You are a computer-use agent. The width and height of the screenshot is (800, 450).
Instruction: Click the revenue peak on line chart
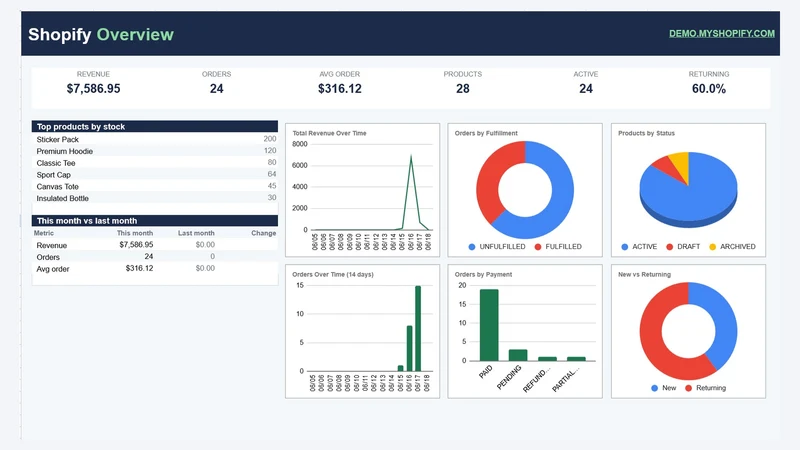tap(411, 157)
